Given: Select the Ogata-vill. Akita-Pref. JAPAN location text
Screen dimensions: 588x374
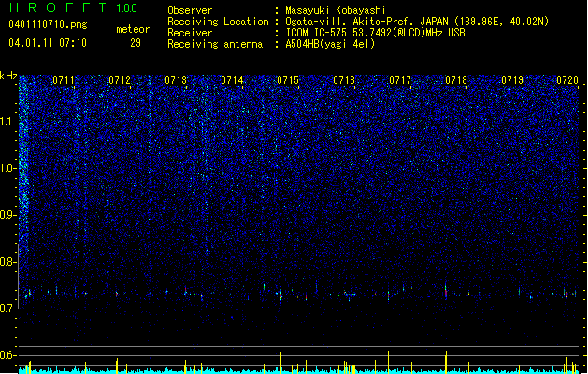Looking at the screenshot, I should pyautogui.click(x=417, y=22).
